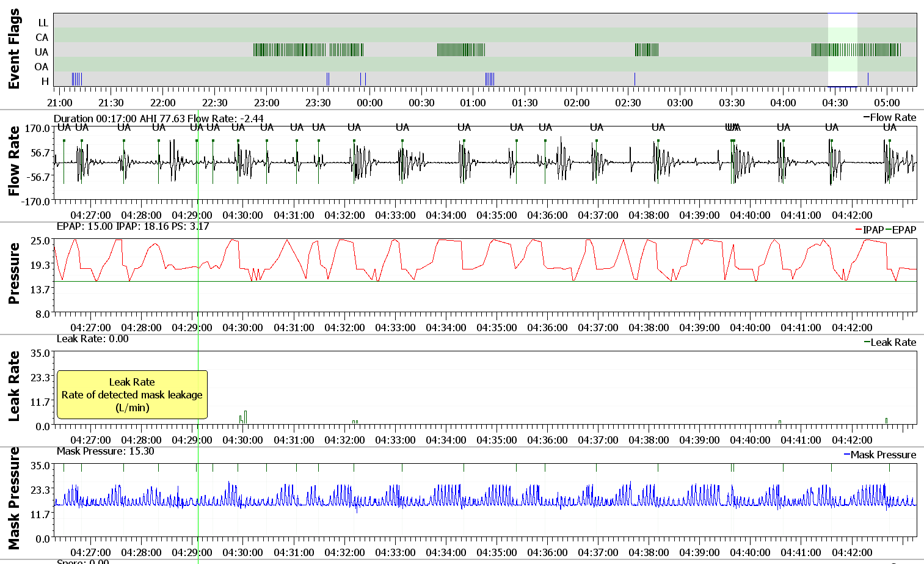The width and height of the screenshot is (924, 564).
Task: Click 04:36:00 on the Mask Pressure time axis
Action: (547, 552)
